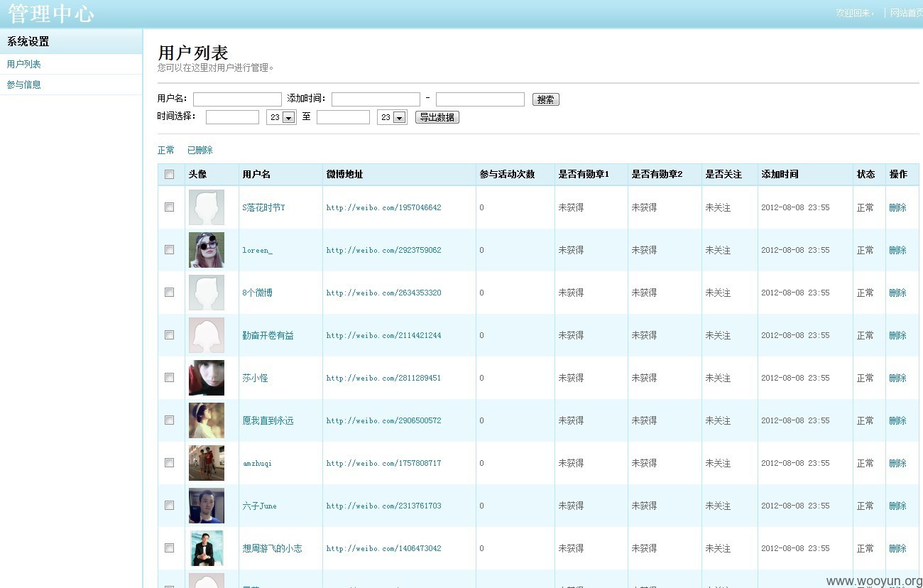Click the avatar of 想周游飞的小志

point(207,548)
